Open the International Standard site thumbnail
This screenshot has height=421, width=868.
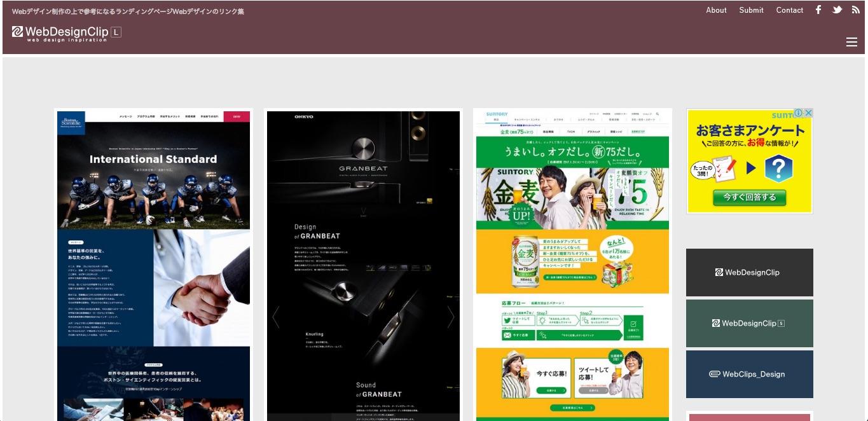point(153,266)
